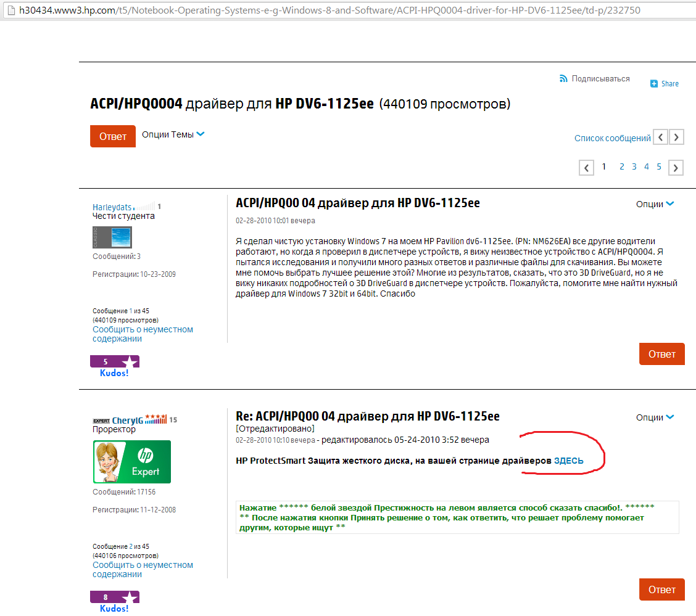Reply to Harleydats post with Ответ
The height and width of the screenshot is (616, 696).
click(662, 354)
